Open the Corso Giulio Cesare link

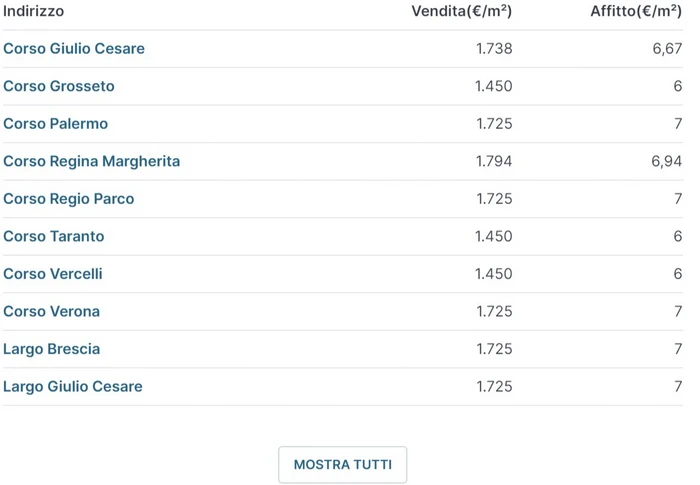point(74,49)
